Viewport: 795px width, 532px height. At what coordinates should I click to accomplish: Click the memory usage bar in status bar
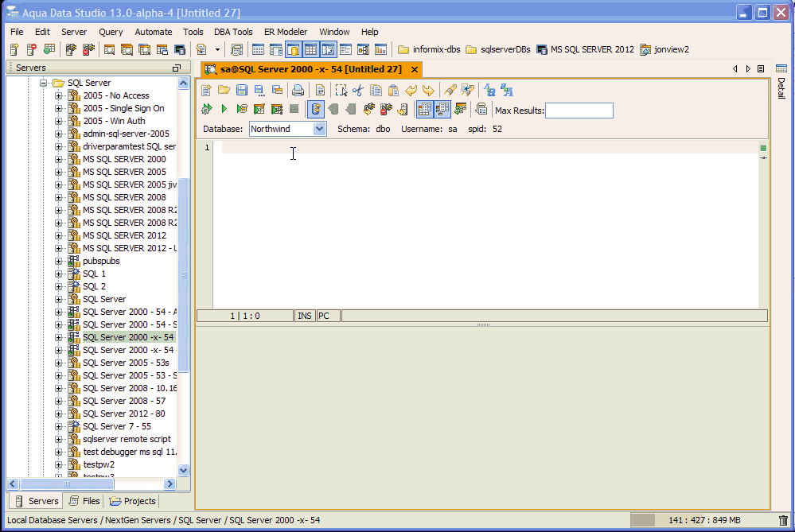[x=703, y=520]
